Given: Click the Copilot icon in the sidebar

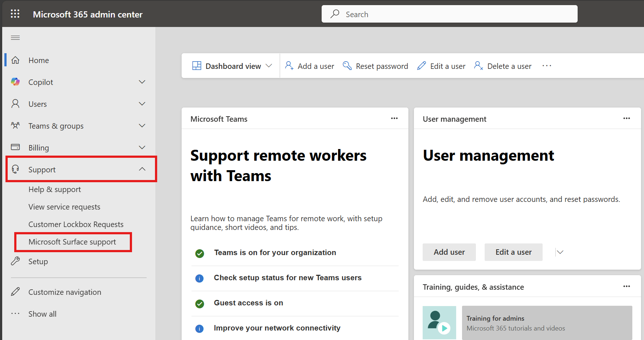Looking at the screenshot, I should [15, 82].
